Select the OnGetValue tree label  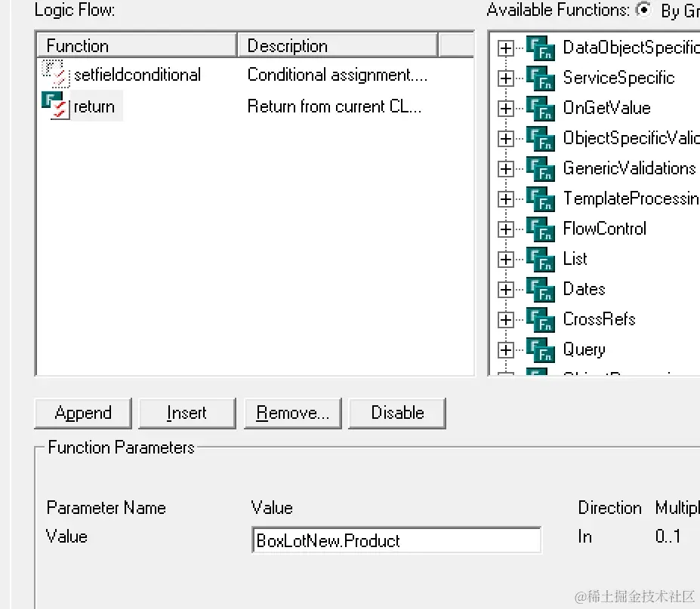tap(606, 108)
